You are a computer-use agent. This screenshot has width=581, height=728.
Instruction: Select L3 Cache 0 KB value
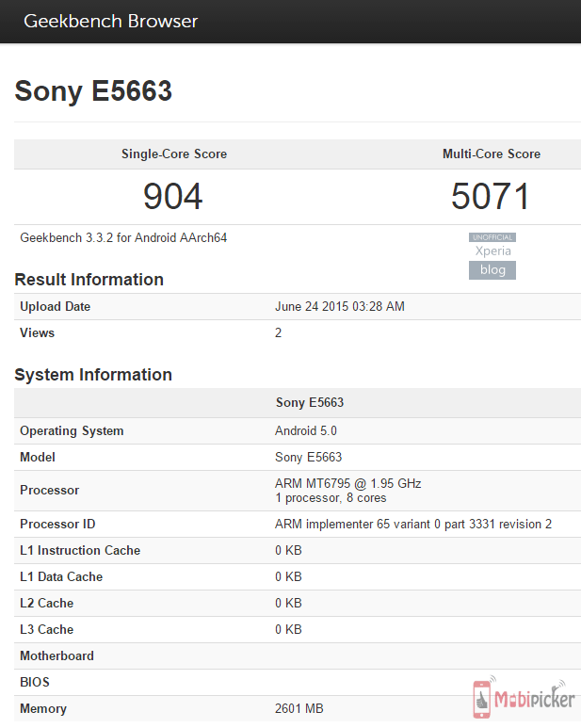tap(289, 629)
